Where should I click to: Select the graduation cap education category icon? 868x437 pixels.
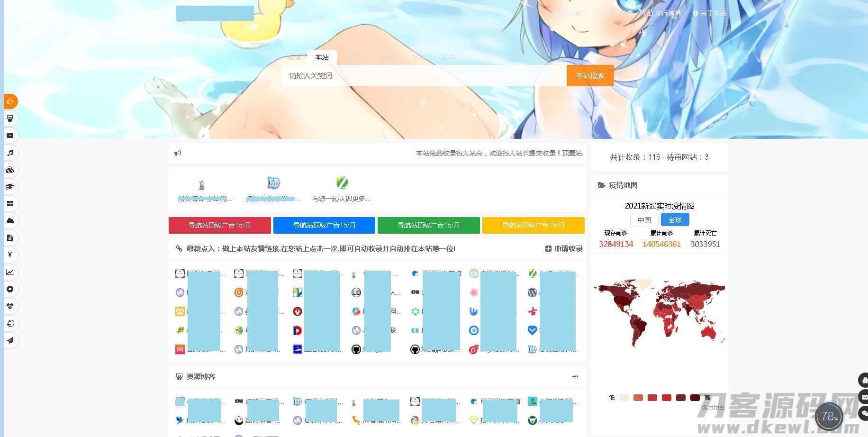click(x=10, y=187)
